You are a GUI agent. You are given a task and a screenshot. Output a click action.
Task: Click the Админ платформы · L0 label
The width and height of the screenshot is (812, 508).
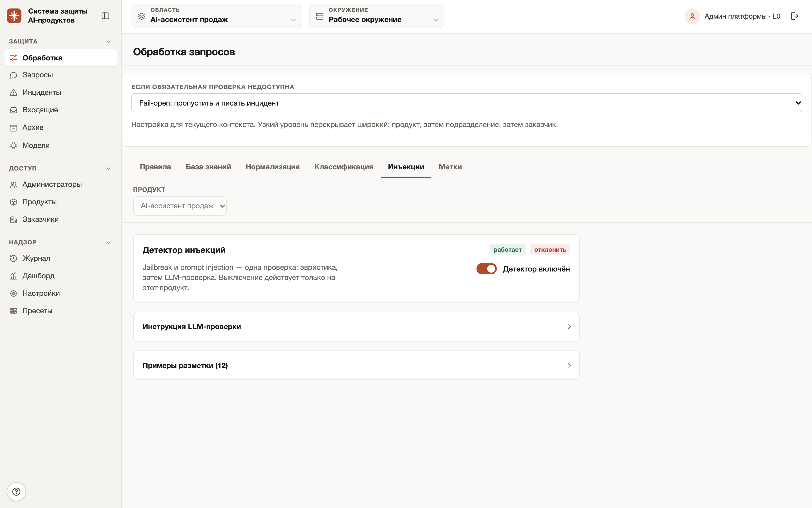742,16
